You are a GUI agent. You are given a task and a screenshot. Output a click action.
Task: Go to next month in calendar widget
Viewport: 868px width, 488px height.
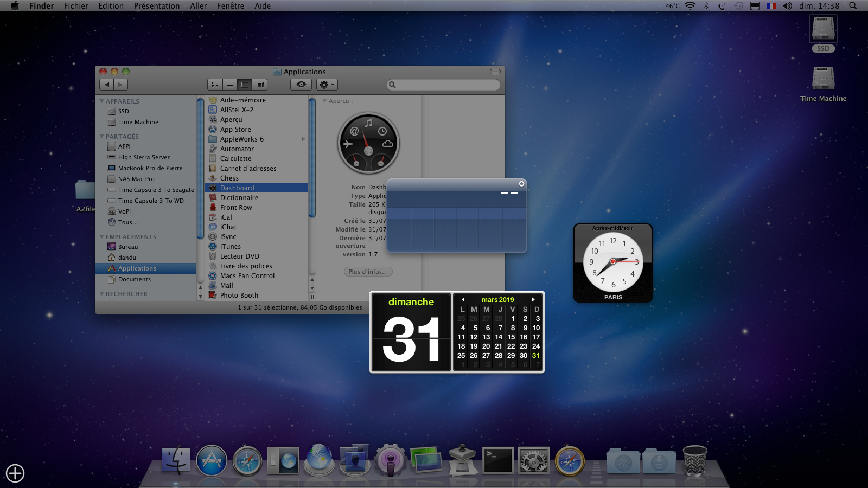[x=533, y=299]
